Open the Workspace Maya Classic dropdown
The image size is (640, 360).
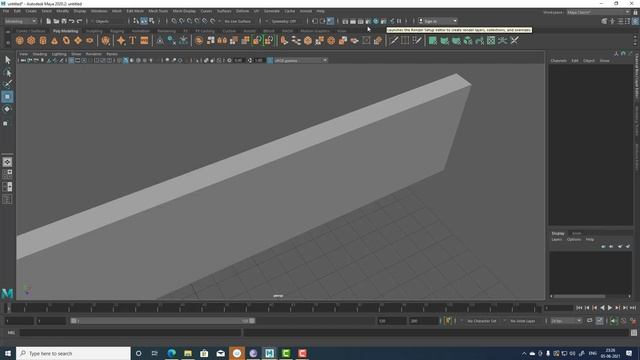click(598, 12)
